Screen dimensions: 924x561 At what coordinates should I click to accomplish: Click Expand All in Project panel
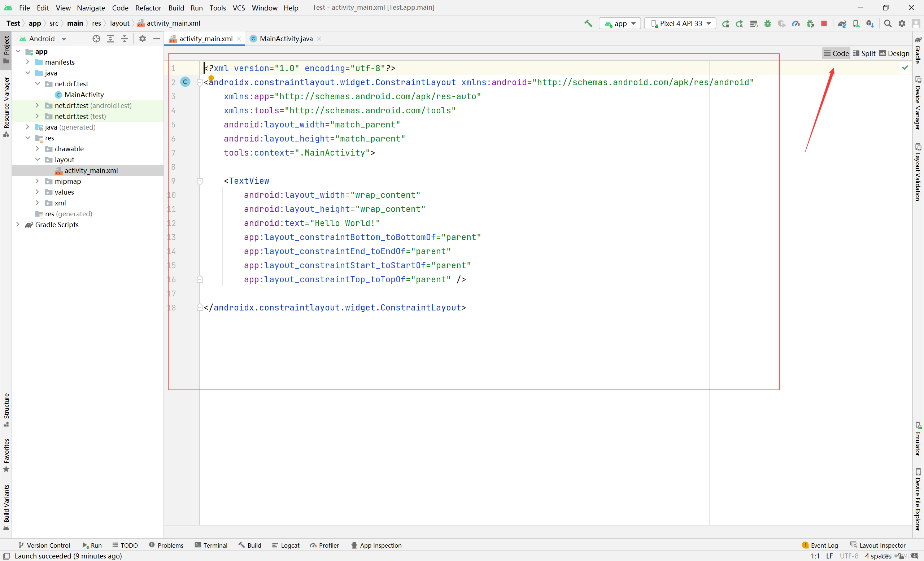110,39
